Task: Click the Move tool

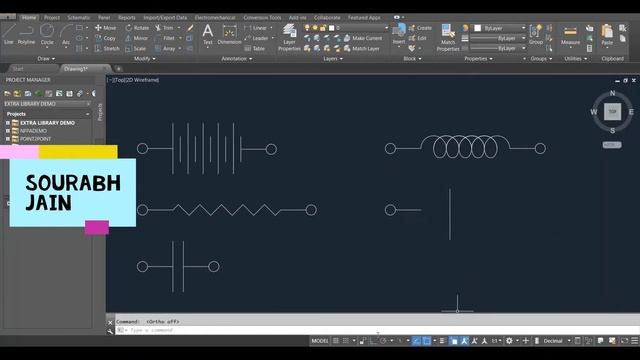Action: 106,28
